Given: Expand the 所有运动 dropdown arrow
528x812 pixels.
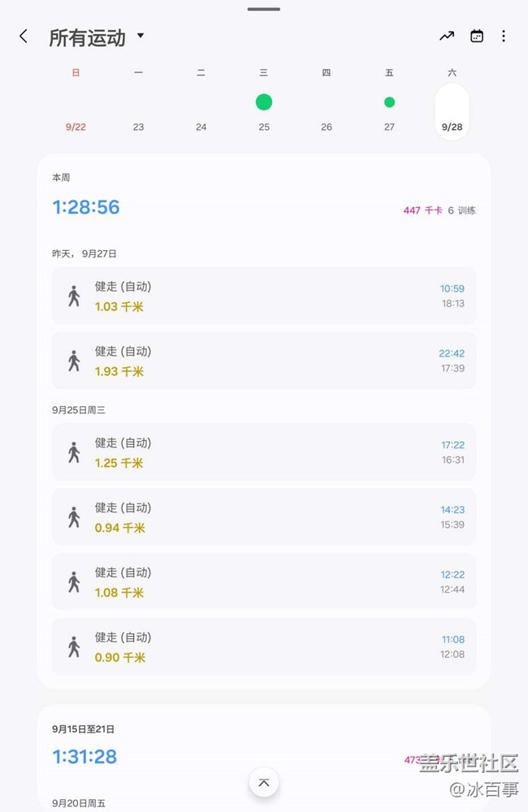Looking at the screenshot, I should tap(141, 36).
